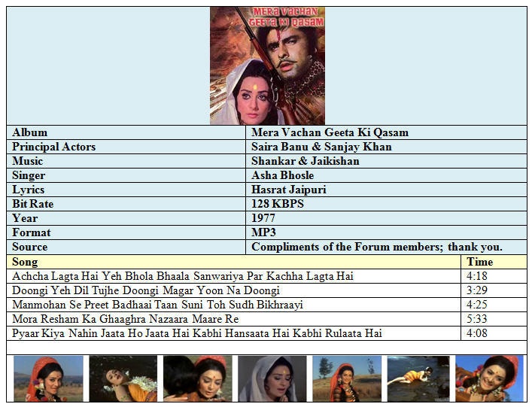Open sixth thumbnail of woman lying by water
This screenshot has width=532, height=407.
tap(418, 378)
